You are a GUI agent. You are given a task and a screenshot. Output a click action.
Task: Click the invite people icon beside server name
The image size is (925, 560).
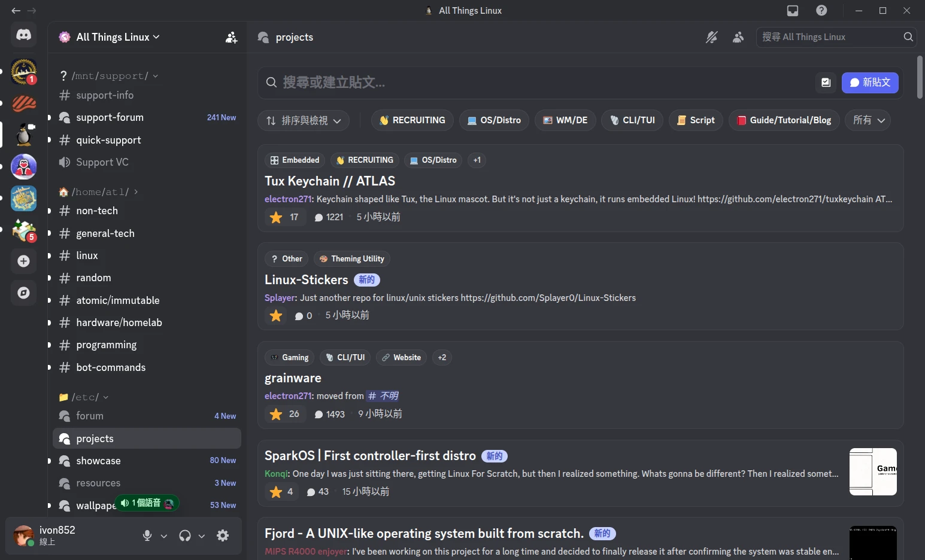(x=231, y=37)
